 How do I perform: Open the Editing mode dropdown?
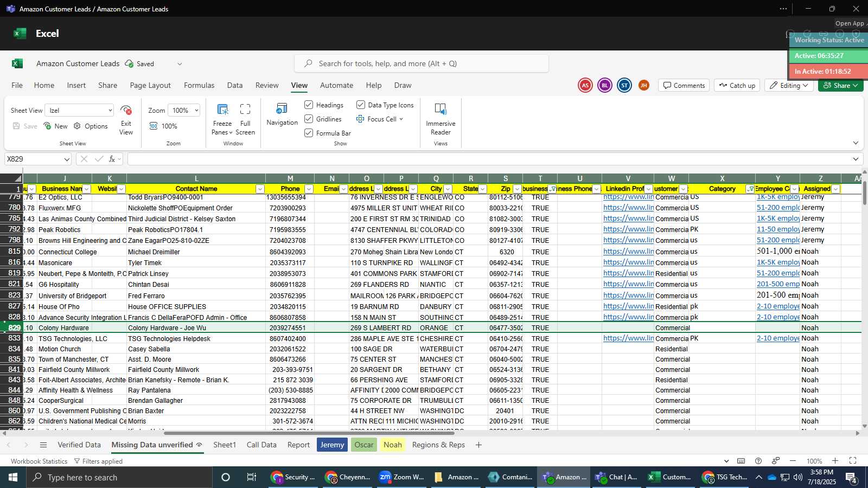pyautogui.click(x=789, y=85)
